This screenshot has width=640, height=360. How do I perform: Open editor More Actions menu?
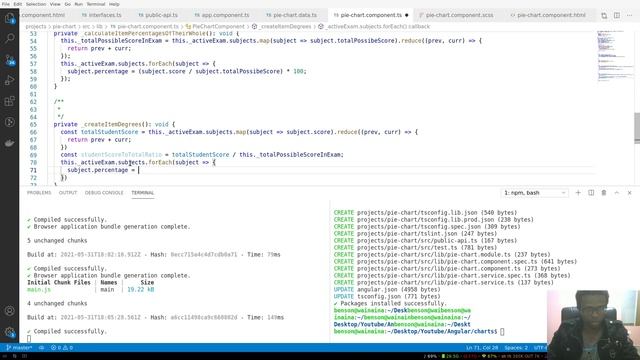pyautogui.click(x=629, y=15)
